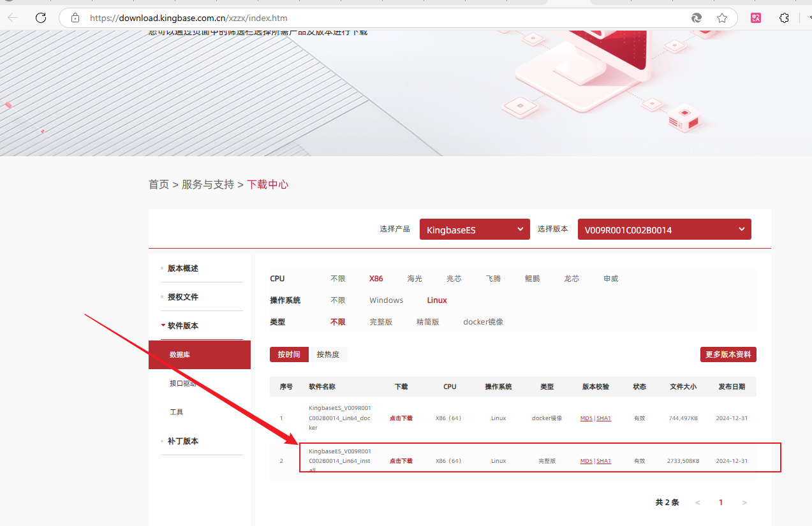Click 下载中心 in the breadcrumb
This screenshot has height=526, width=812.
(x=268, y=184)
